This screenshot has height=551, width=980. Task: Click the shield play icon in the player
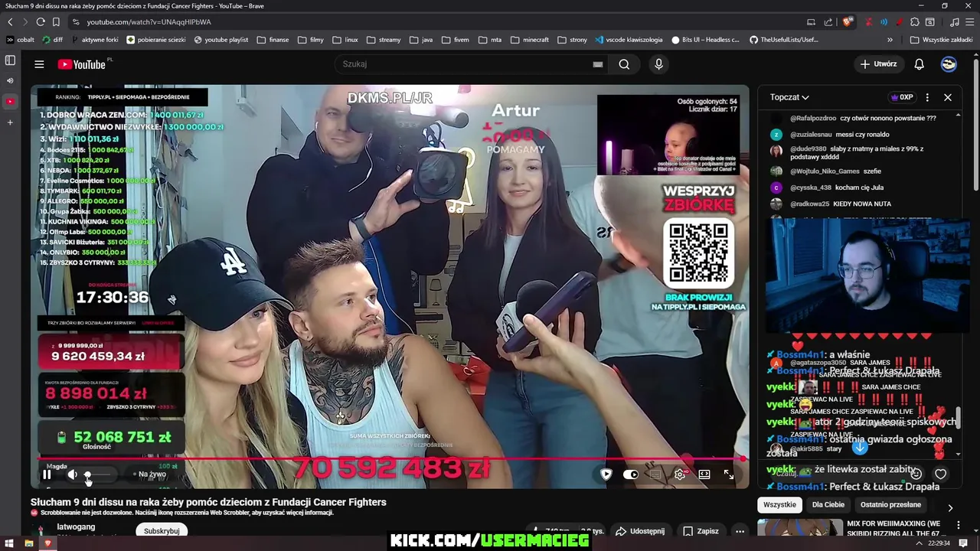(606, 474)
